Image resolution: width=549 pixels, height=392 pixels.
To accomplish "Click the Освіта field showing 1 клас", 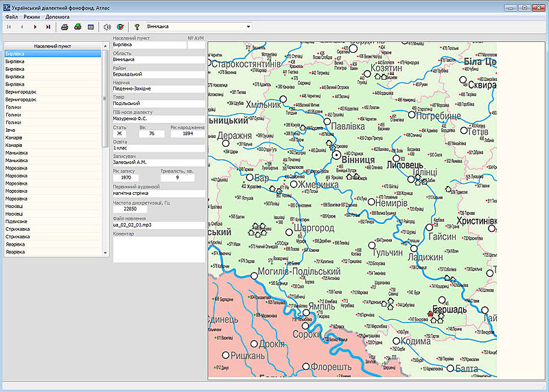I will [159, 148].
